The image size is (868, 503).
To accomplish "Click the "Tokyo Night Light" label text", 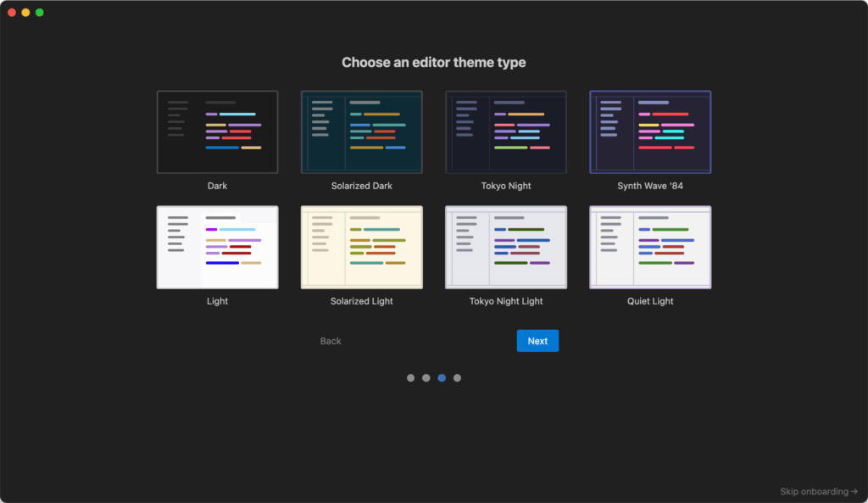I will (x=506, y=301).
